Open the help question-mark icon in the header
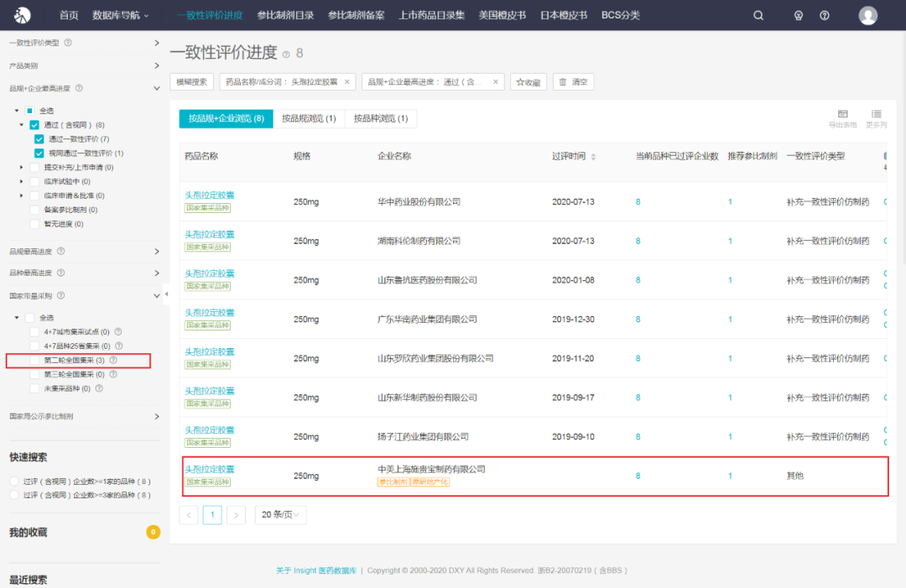 point(825,16)
